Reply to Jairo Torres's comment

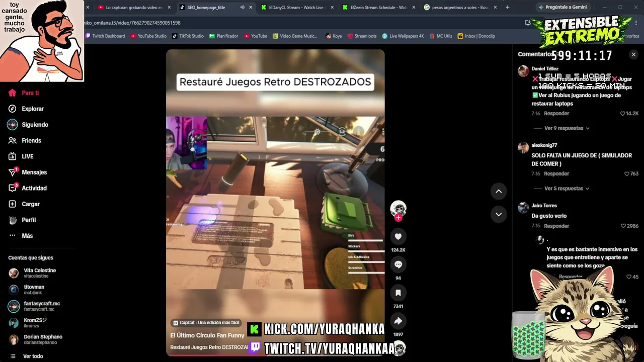click(556, 226)
